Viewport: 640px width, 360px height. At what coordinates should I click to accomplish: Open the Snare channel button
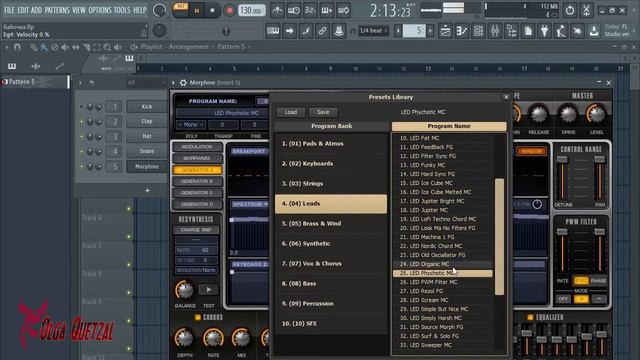click(x=147, y=151)
